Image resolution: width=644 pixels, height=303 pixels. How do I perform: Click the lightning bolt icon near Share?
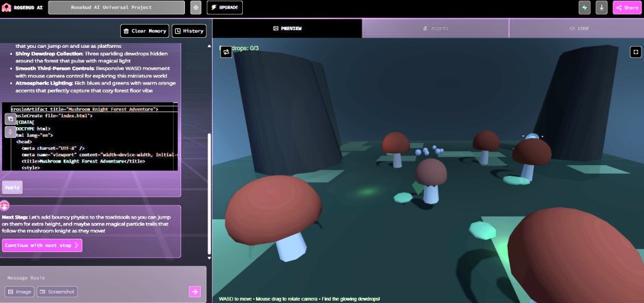pyautogui.click(x=585, y=8)
